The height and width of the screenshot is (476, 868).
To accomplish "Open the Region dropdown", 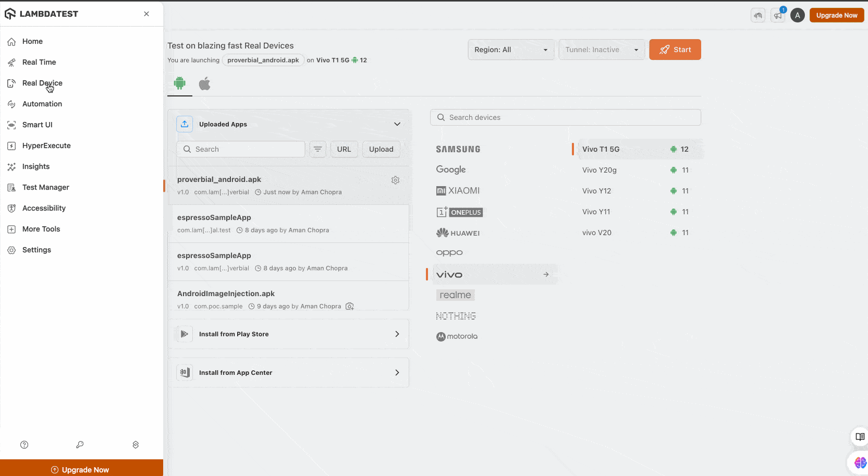I will (510, 50).
